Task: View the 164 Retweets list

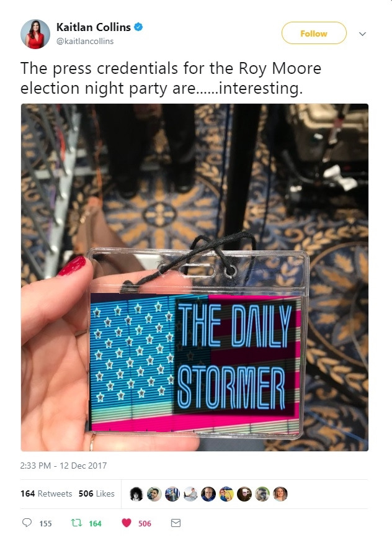Action: pos(46,493)
